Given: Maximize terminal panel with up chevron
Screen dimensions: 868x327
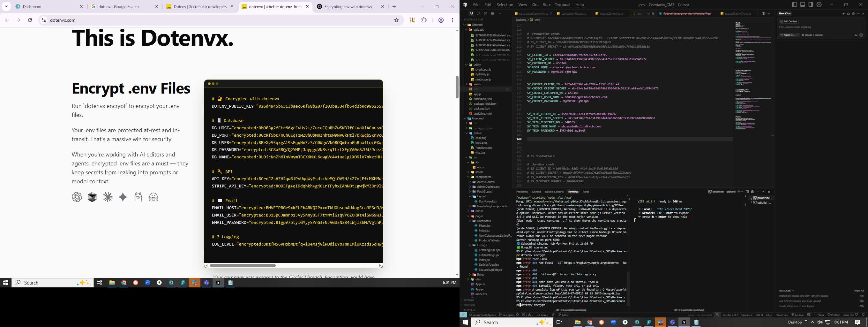Looking at the screenshot, I should tap(764, 192).
